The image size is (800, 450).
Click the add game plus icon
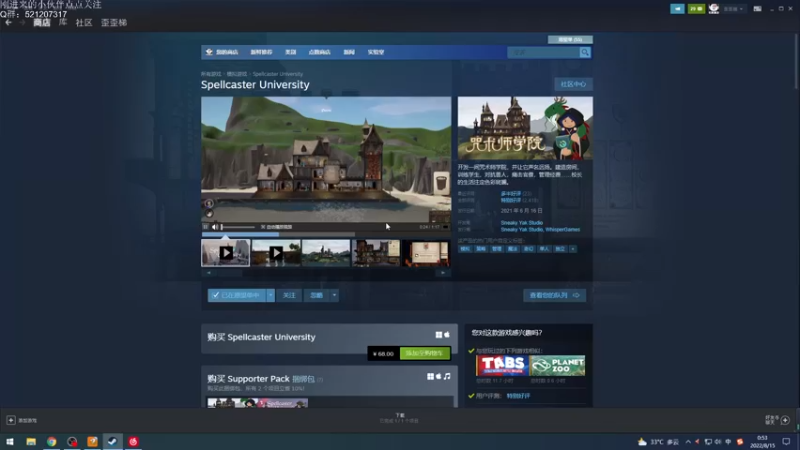coord(11,420)
